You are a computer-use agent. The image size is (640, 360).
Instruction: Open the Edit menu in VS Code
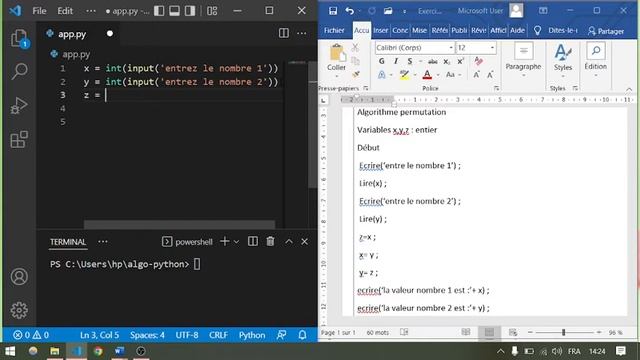point(65,11)
